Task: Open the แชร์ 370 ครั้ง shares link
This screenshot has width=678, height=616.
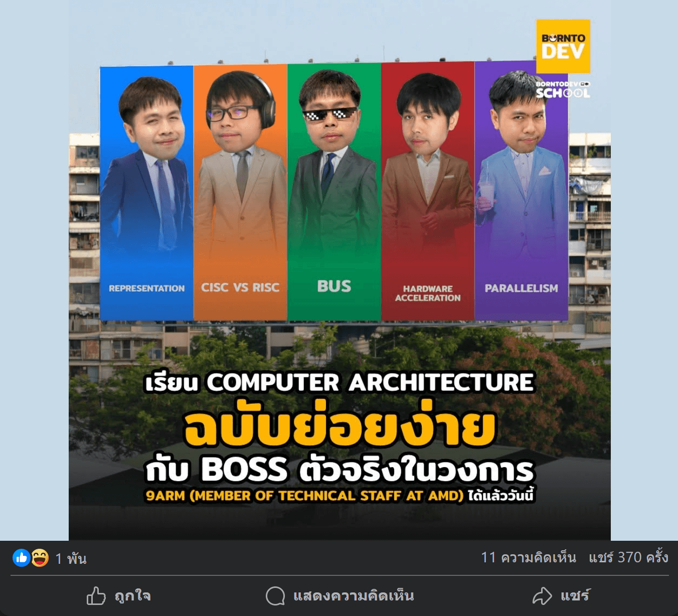Action: (628, 557)
